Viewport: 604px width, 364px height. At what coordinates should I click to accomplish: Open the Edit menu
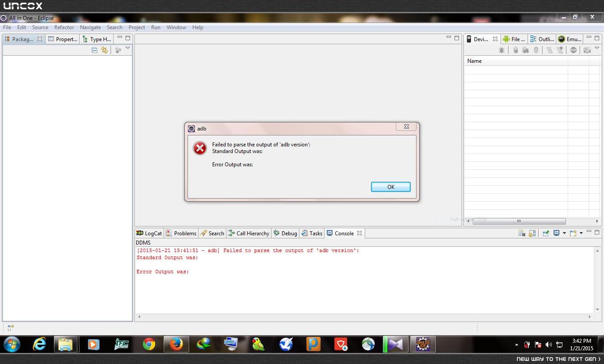pos(22,27)
